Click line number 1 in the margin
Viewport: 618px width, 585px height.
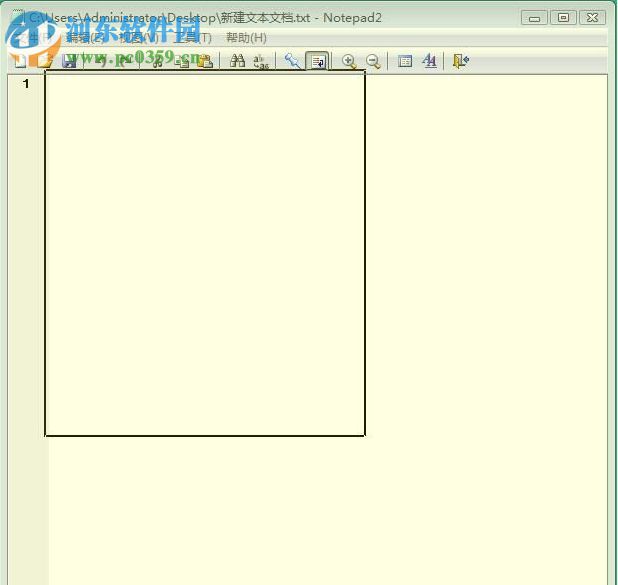point(26,84)
